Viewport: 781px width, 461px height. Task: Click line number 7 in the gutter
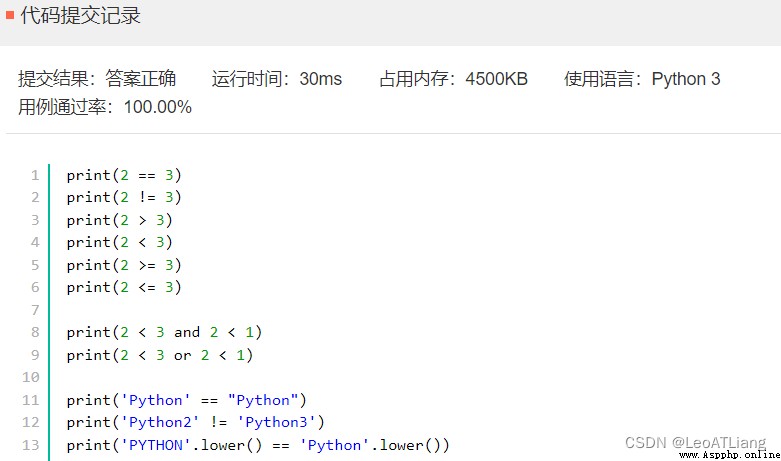point(35,310)
